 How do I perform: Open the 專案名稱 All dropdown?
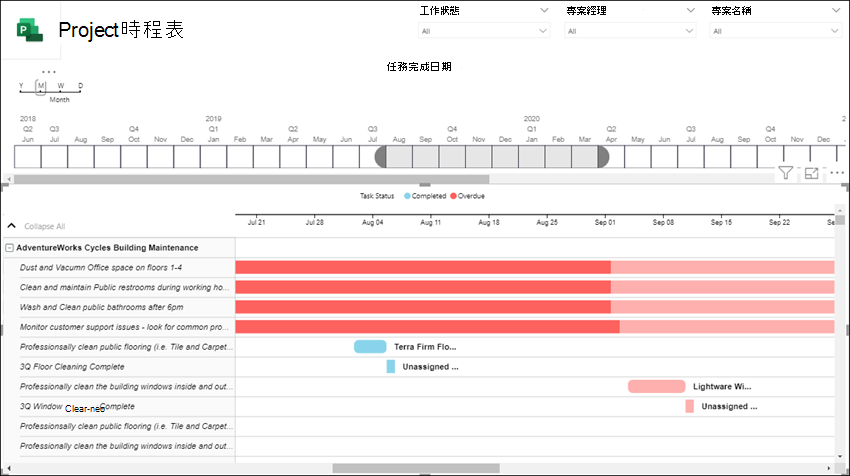click(775, 31)
